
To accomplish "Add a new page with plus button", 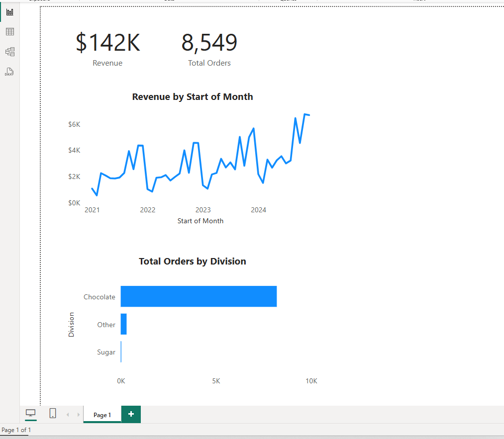I will point(131,414).
